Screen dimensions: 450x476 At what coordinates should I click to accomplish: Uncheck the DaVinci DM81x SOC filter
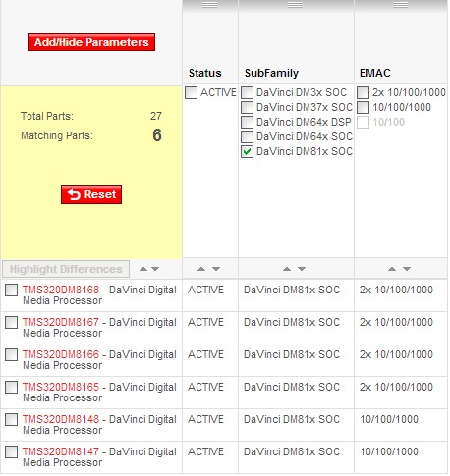[x=247, y=151]
